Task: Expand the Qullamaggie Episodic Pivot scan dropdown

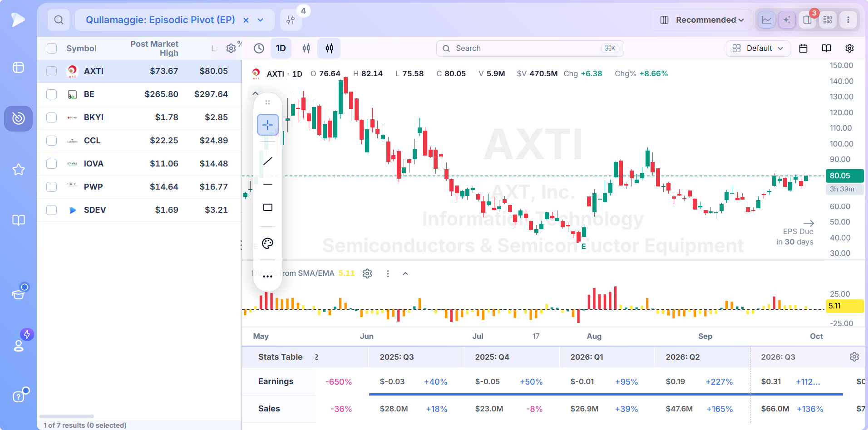Action: tap(261, 20)
